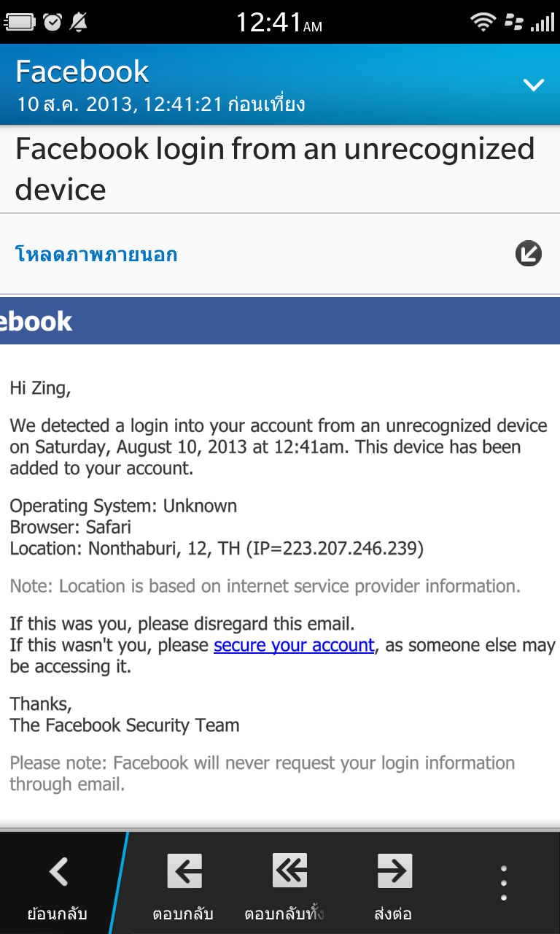Tap the reply arrow icon (ตอบกลับ)
The height and width of the screenshot is (934, 560).
tap(184, 871)
